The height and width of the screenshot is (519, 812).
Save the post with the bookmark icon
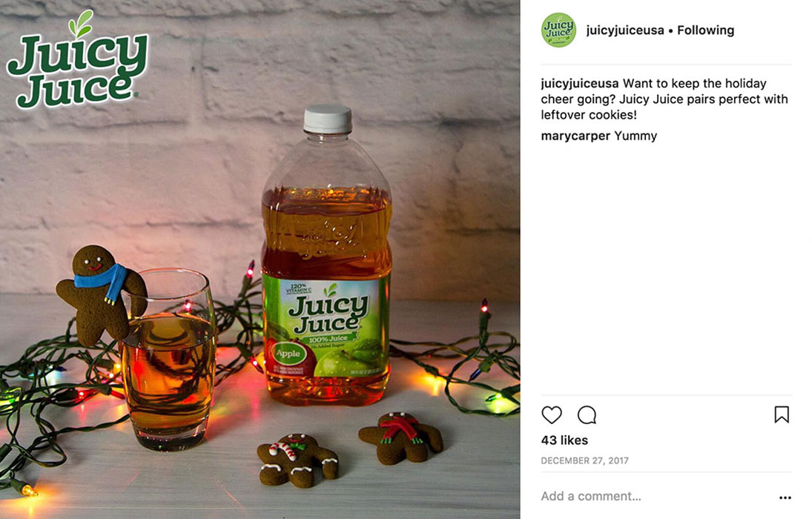(782, 414)
